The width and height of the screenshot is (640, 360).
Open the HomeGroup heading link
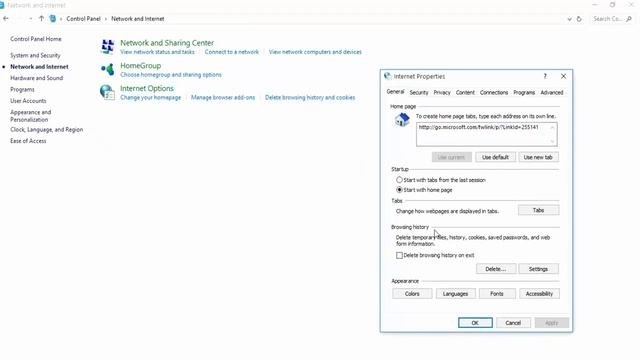click(x=140, y=66)
